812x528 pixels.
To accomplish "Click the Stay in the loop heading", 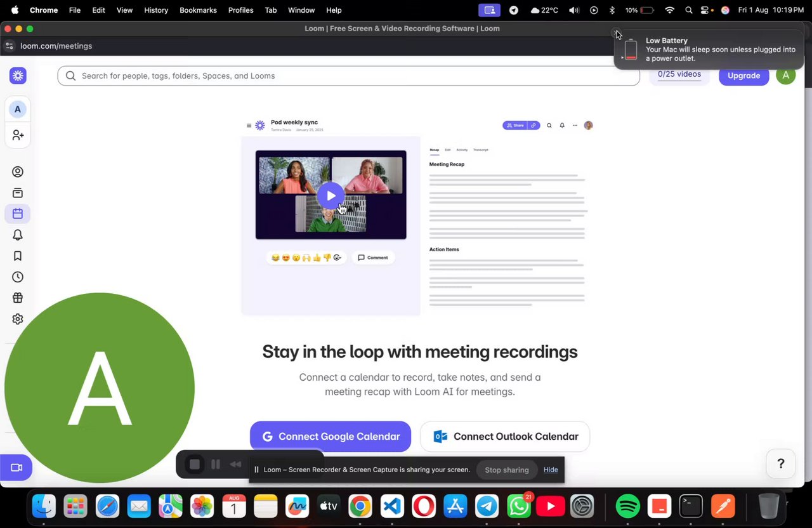I will (x=420, y=352).
